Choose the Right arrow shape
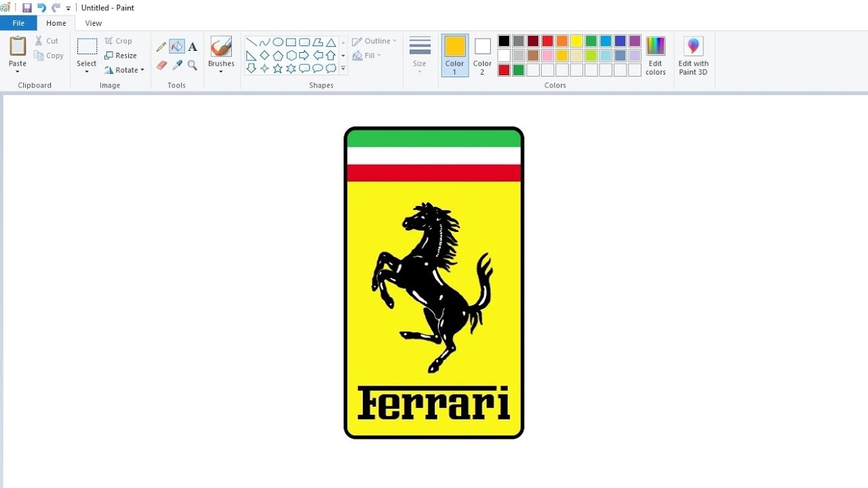This screenshot has height=488, width=868. (x=304, y=56)
